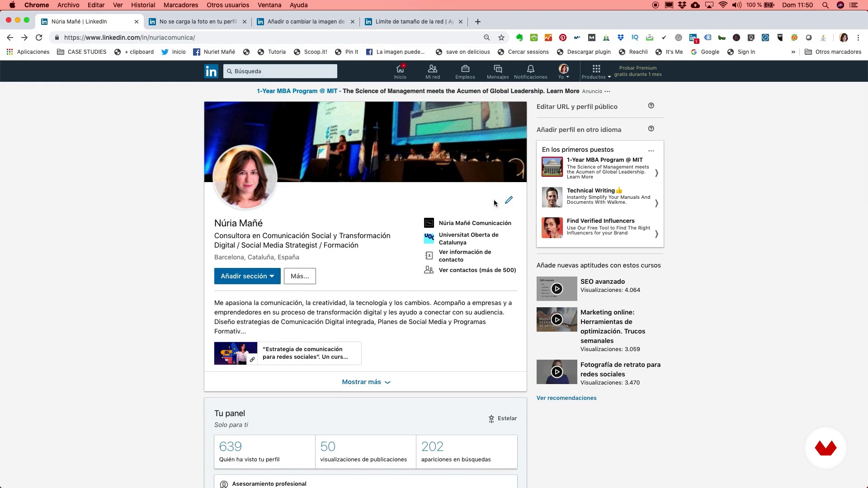This screenshot has height=488, width=868.
Task: Click the LinkedIn logo home icon
Action: coord(211,71)
